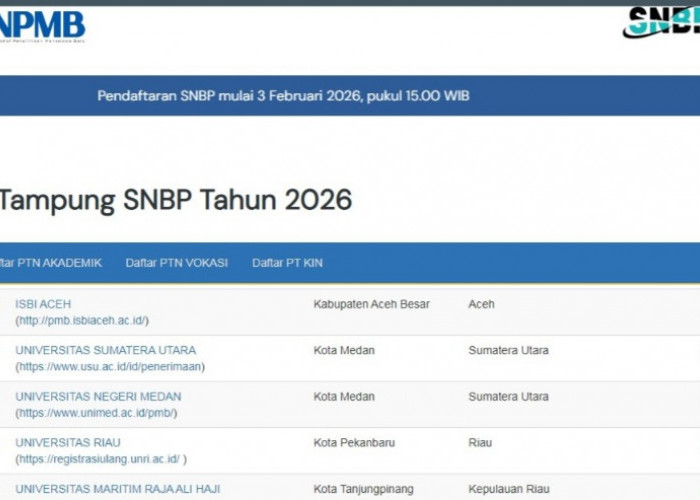The width and height of the screenshot is (700, 500).
Task: Click the Kabupaten Aceh Besar cell
Action: [x=371, y=304]
